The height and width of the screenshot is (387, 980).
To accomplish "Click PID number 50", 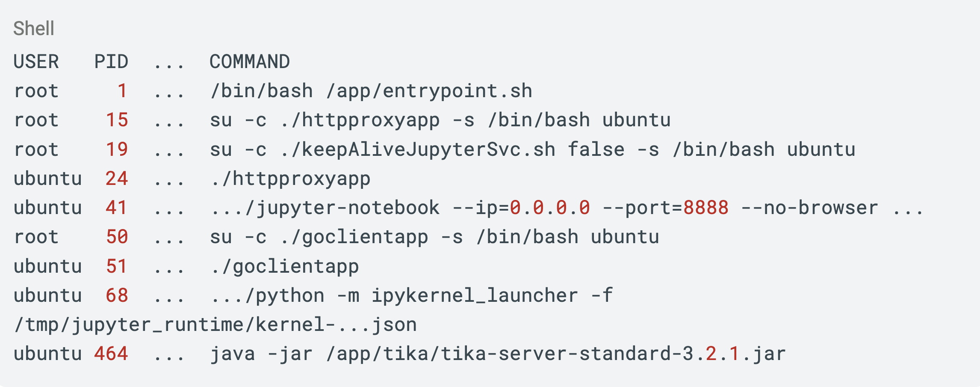I will click(117, 237).
